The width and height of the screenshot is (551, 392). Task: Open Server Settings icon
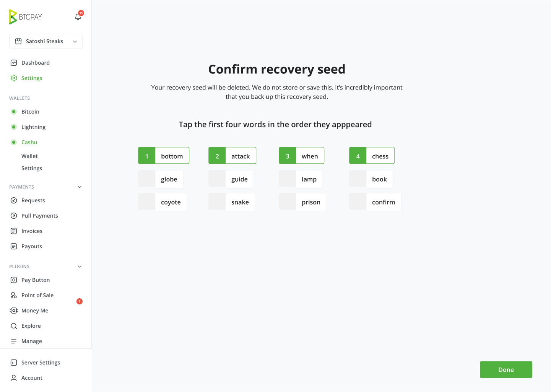click(x=14, y=363)
